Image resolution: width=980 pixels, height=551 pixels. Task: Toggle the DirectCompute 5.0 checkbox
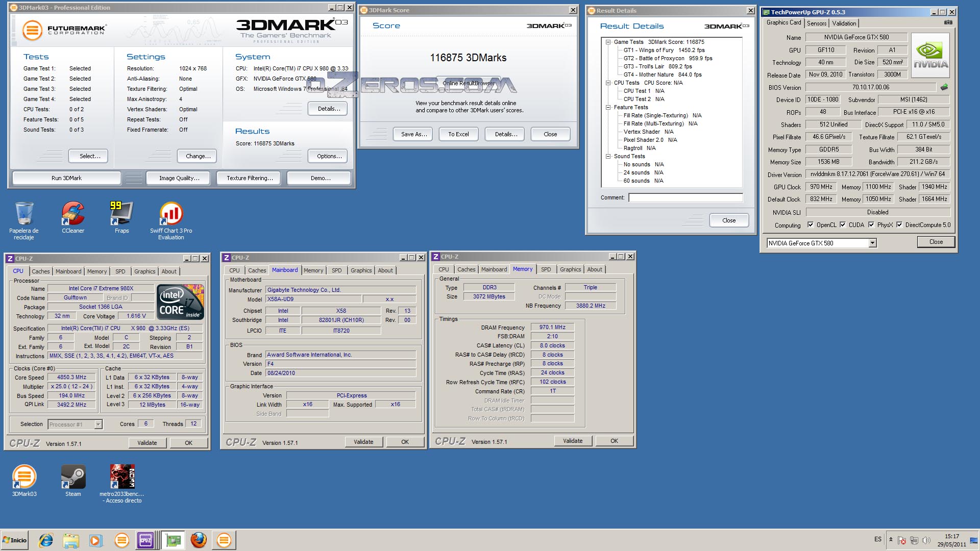(x=899, y=224)
